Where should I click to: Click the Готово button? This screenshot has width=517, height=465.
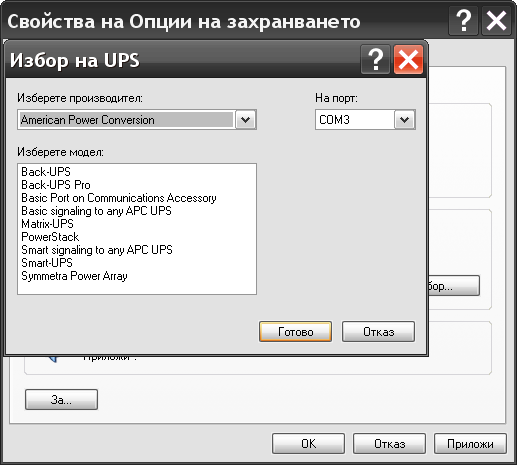[x=295, y=332]
